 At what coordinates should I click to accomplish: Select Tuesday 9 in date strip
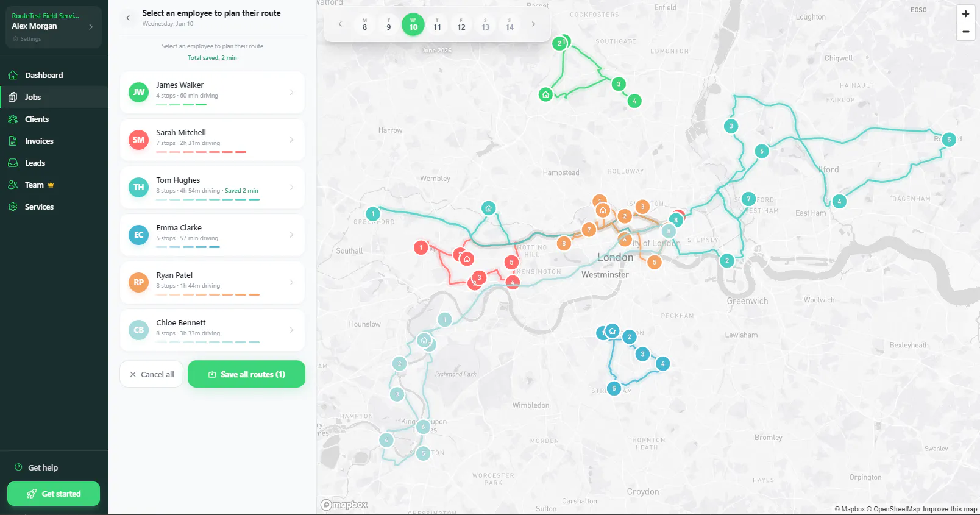(389, 24)
